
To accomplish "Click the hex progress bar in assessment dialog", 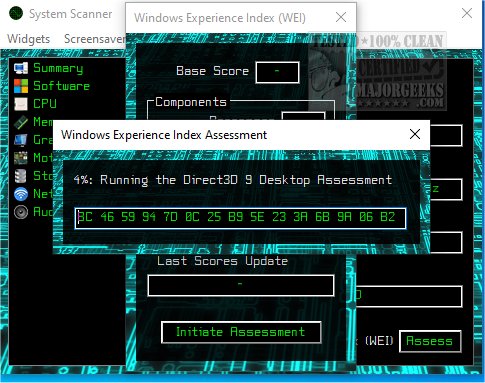I will click(x=240, y=218).
